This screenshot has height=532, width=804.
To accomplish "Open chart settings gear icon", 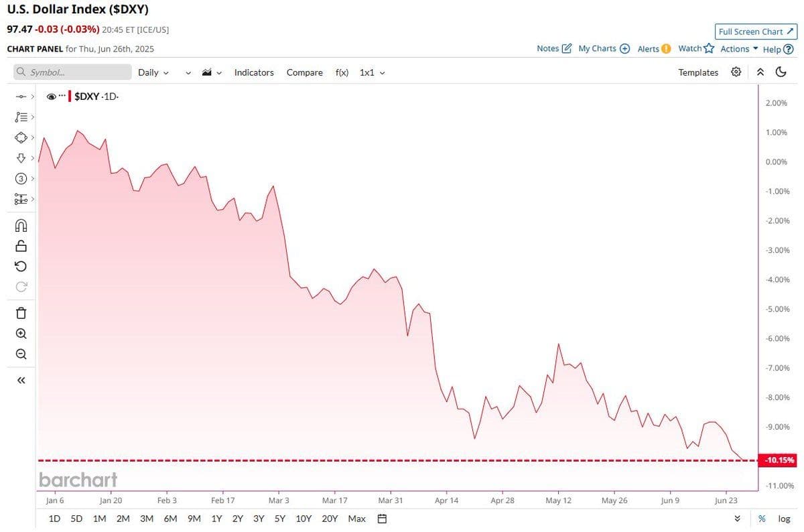I will coord(736,72).
